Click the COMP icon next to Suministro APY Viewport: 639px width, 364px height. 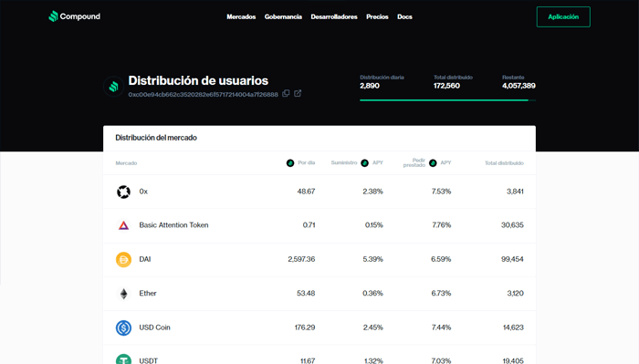click(x=365, y=163)
